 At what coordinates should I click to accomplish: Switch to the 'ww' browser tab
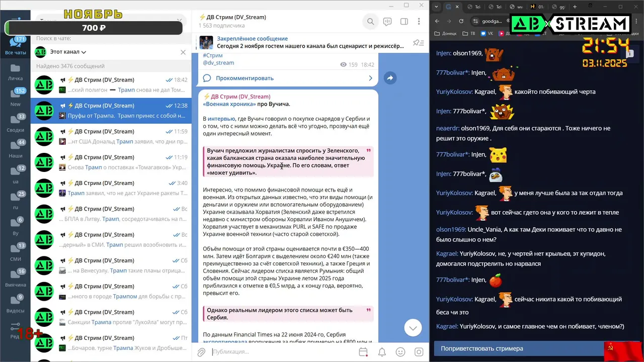click(x=517, y=7)
